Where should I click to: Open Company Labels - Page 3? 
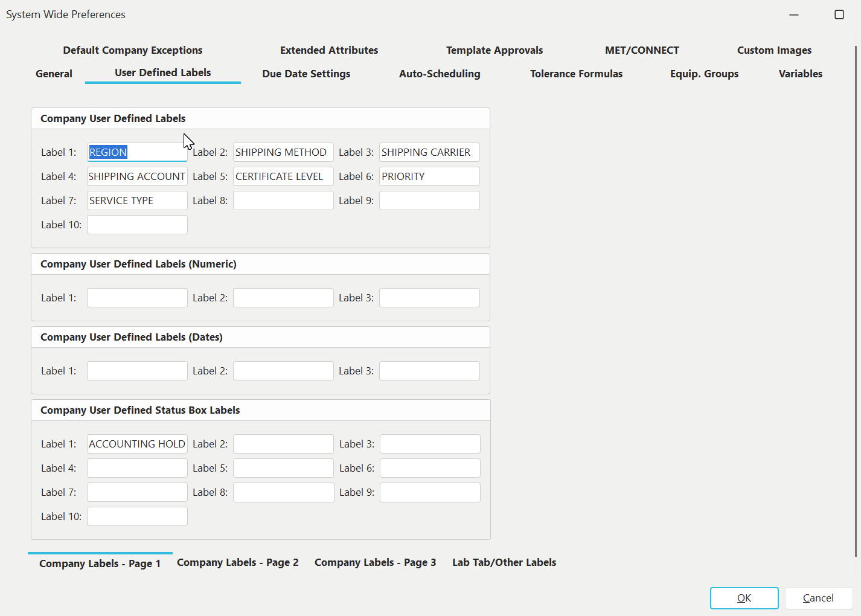coord(375,562)
